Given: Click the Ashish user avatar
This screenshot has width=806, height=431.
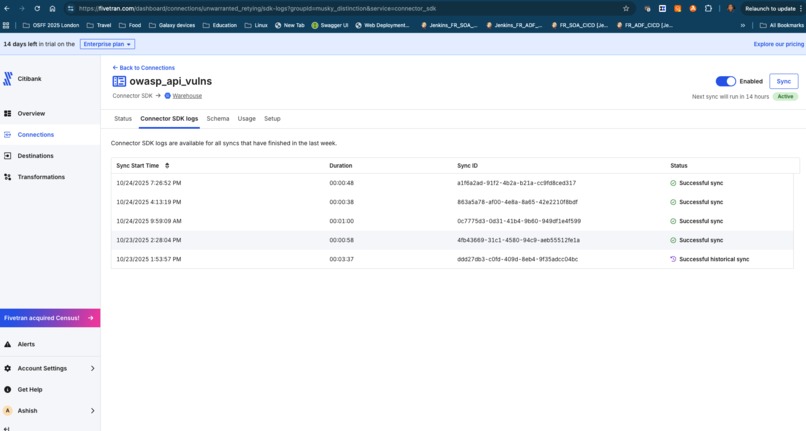Looking at the screenshot, I should tap(7, 410).
